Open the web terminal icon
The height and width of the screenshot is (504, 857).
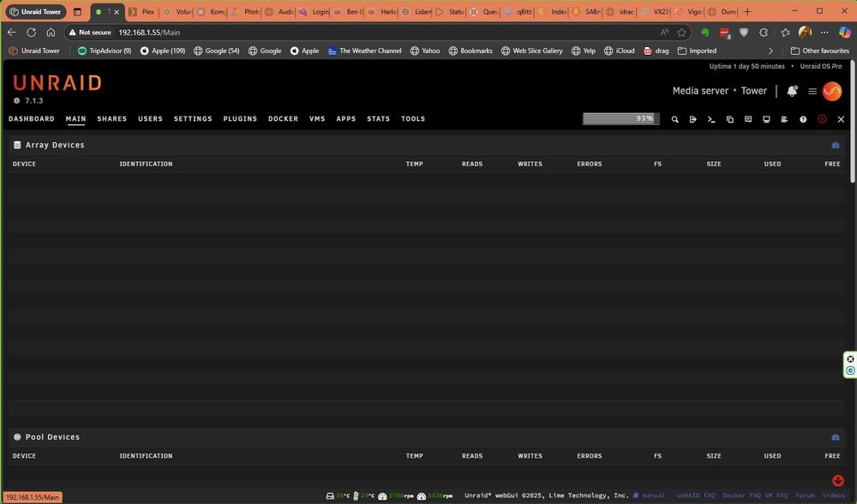(711, 119)
